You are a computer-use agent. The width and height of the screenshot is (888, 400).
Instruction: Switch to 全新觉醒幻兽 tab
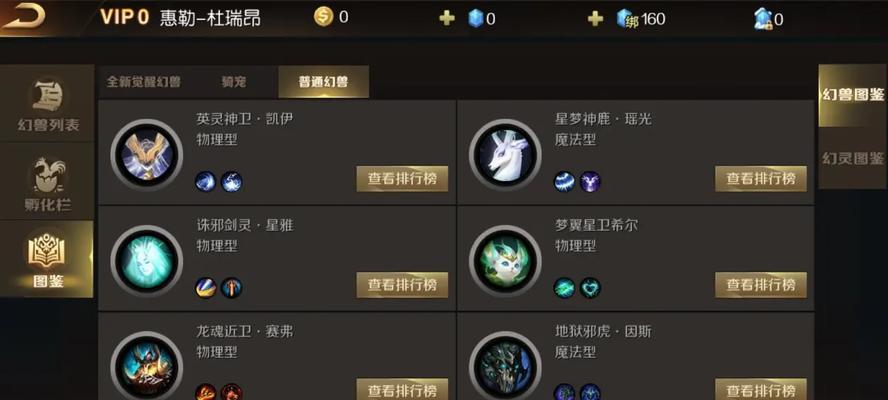point(143,82)
